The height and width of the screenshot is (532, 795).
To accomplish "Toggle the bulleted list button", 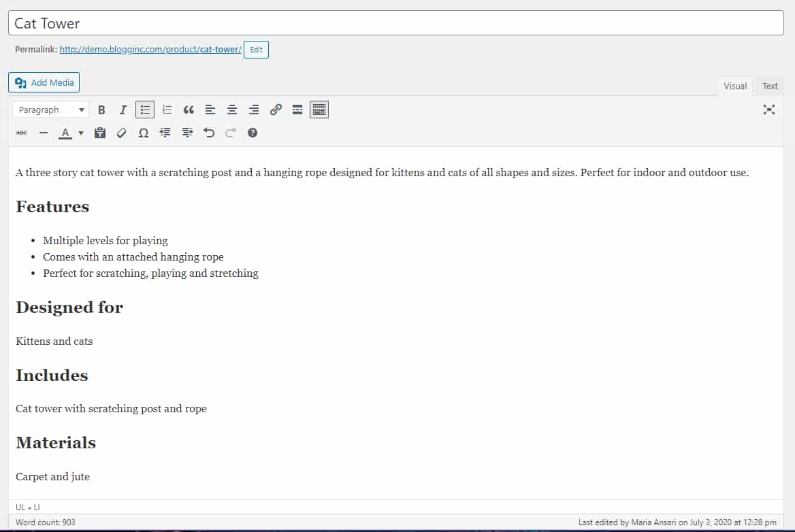I will 145,110.
